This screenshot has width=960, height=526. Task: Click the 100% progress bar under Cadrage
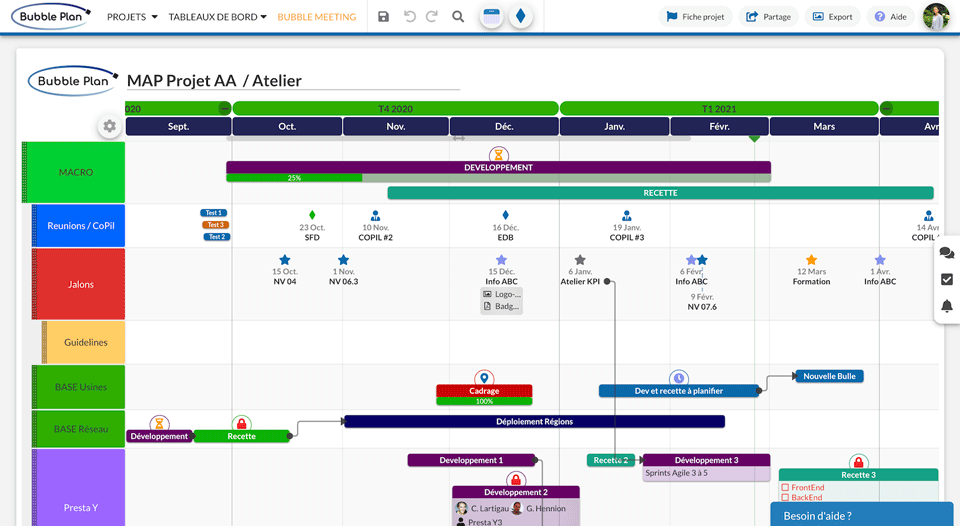[484, 401]
